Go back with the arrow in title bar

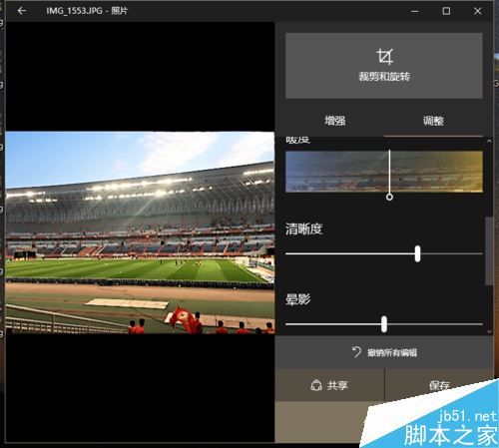pyautogui.click(x=22, y=11)
